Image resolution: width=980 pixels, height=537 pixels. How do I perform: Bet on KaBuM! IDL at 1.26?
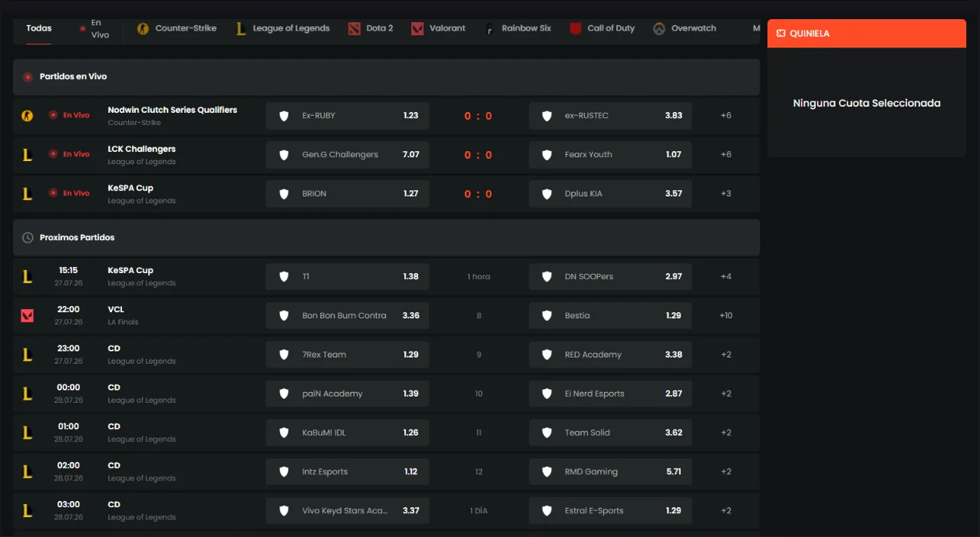pyautogui.click(x=347, y=433)
